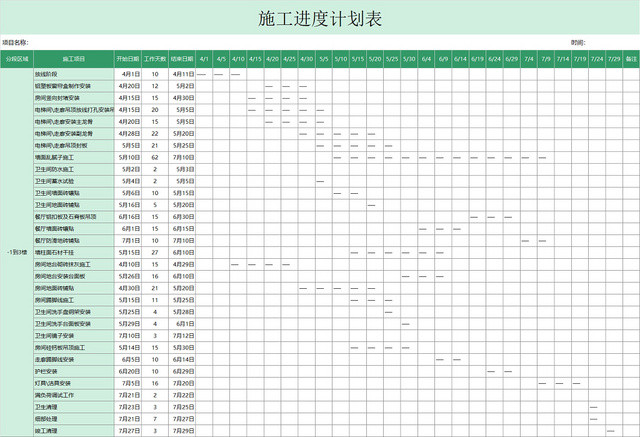Click end date 7月12日 cell

182,336
